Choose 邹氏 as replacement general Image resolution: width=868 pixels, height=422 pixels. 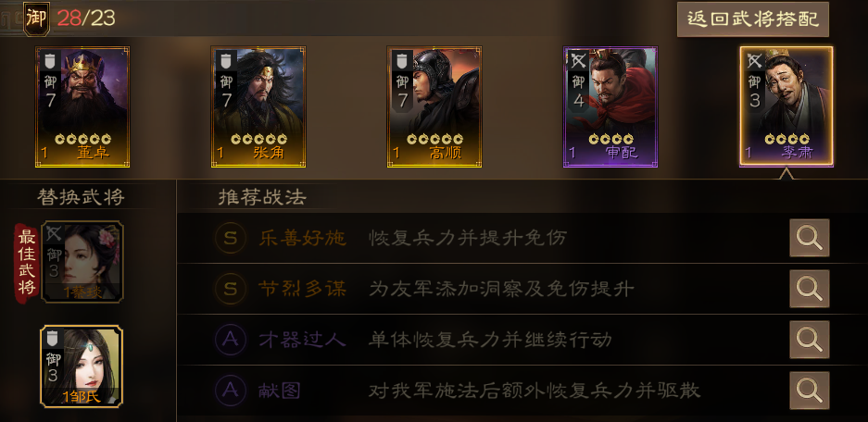pyautogui.click(x=82, y=366)
